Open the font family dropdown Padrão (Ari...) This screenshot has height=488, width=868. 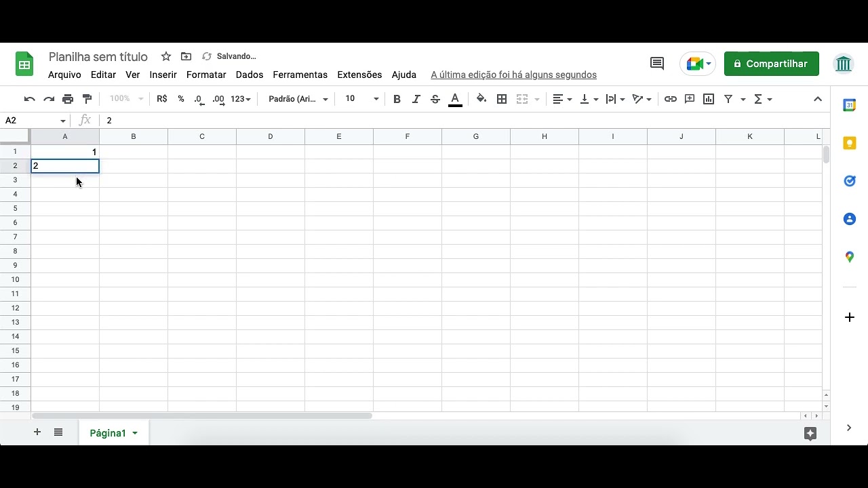[x=298, y=99]
